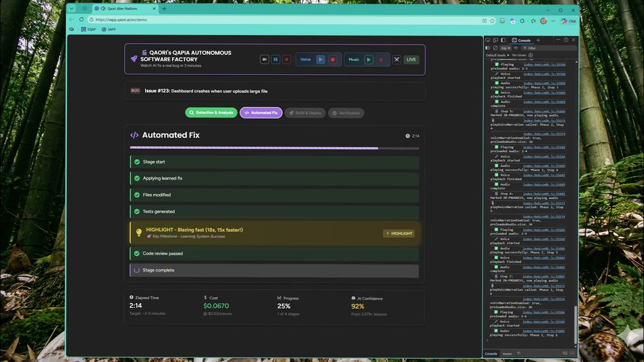Click the 'No Issues' indicator in DevTools

(519, 55)
